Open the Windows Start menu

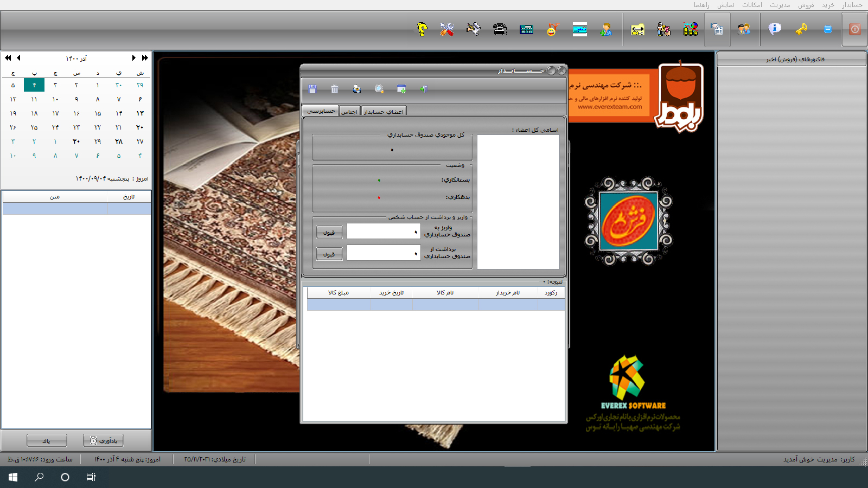(x=13, y=477)
